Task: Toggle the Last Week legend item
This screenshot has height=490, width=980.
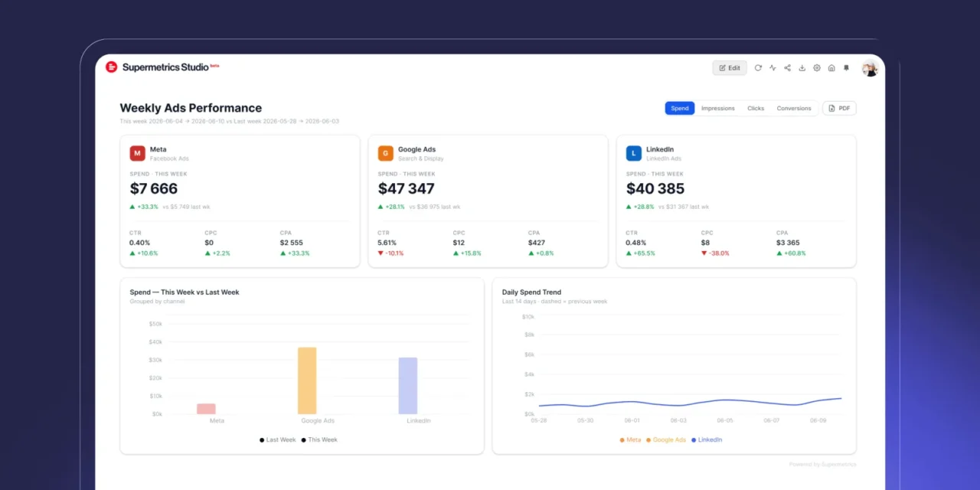Action: click(277, 439)
